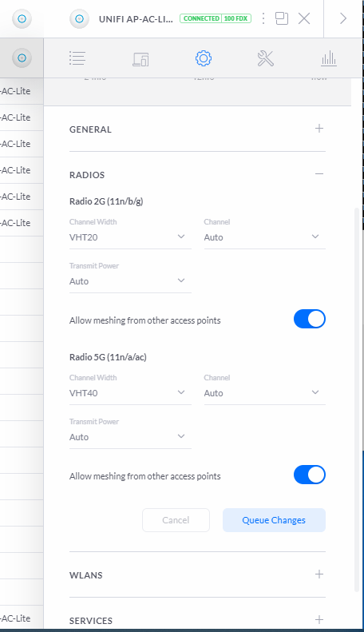The width and height of the screenshot is (364, 632).
Task: Click the Cancel button
Action: coord(176,520)
